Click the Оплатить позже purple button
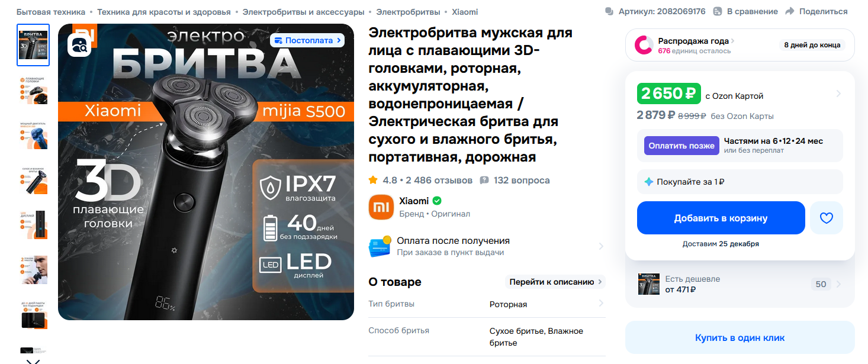The height and width of the screenshot is (364, 868). pyautogui.click(x=681, y=146)
